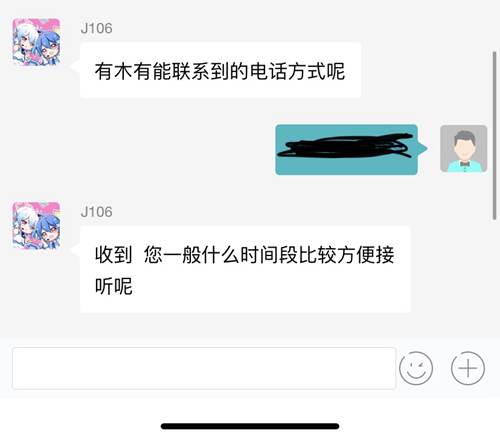Screen dimensions: 500x439
Task: Tap the word 听呢 in the last message
Action: point(114,286)
